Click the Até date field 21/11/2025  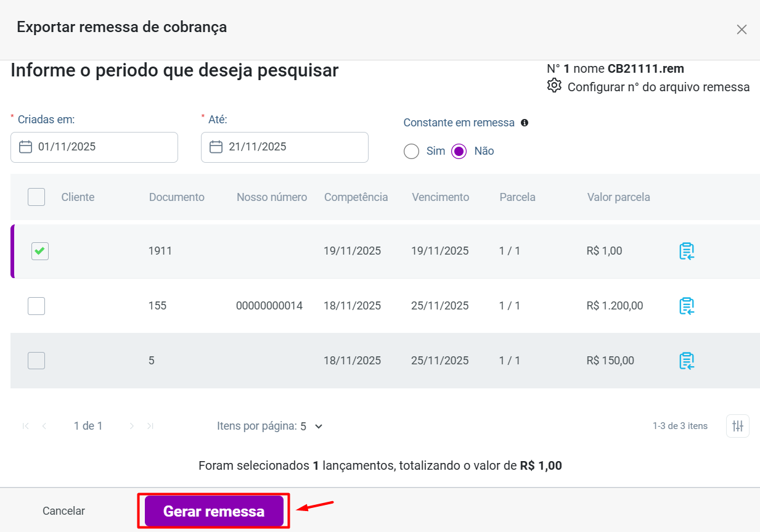pyautogui.click(x=285, y=147)
